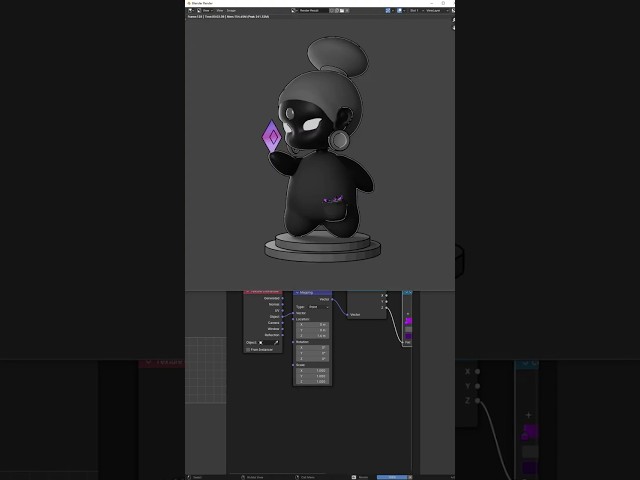This screenshot has width=640, height=480.
Task: Enable the From Instancer checkbox
Action: coord(248,350)
